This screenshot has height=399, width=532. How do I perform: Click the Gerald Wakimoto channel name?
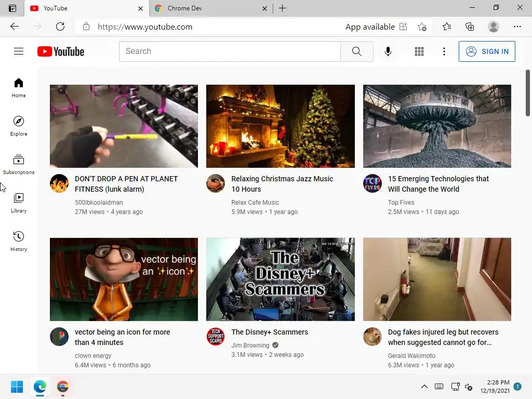pyautogui.click(x=411, y=356)
